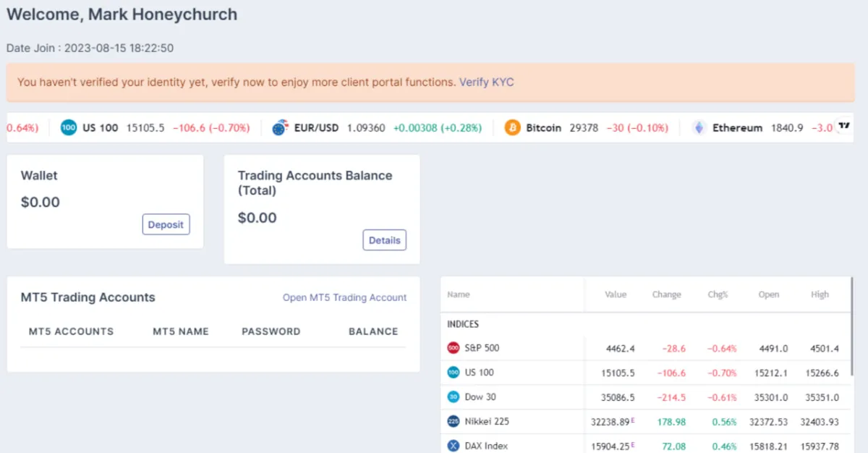Viewport: 868px width, 453px height.
Task: Select US 100 label in ticker tape
Action: [101, 128]
